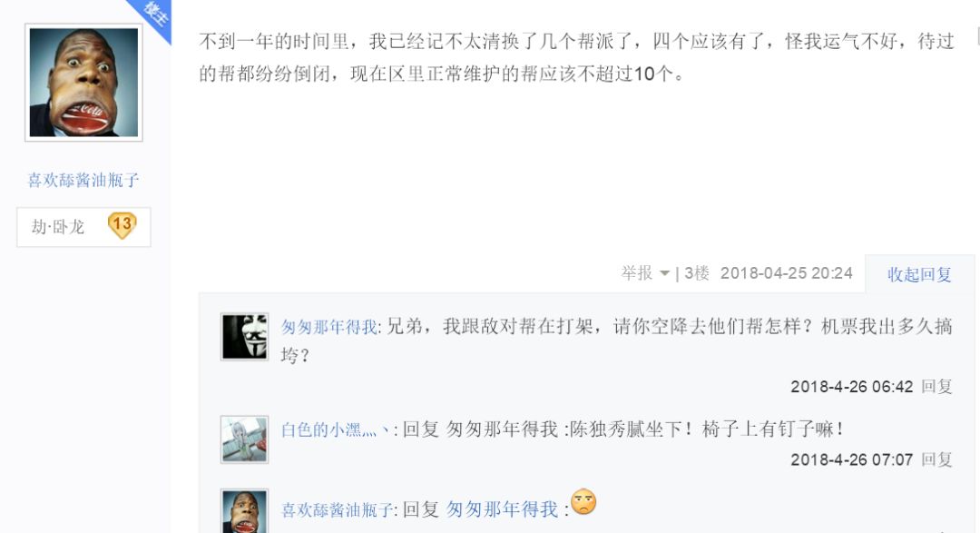The width and height of the screenshot is (980, 533).
Task: Open 喜欢舔酱油瓶子 profile under avatar
Action: pos(83,180)
